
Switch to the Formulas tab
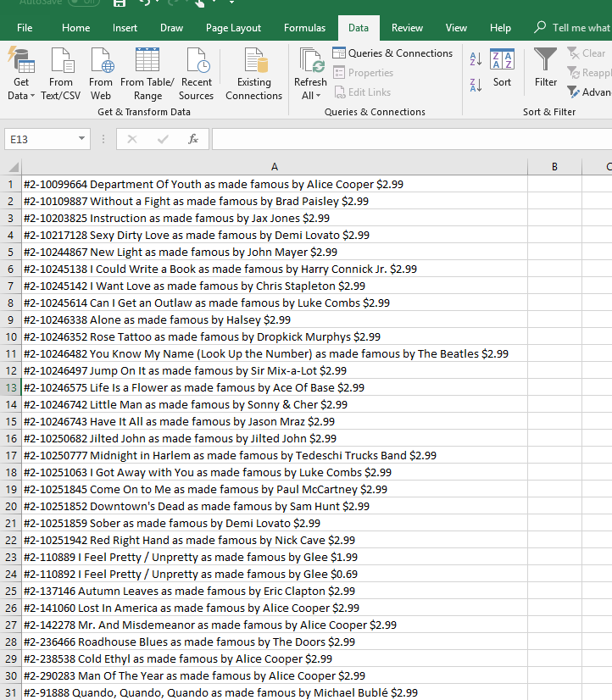pyautogui.click(x=304, y=28)
